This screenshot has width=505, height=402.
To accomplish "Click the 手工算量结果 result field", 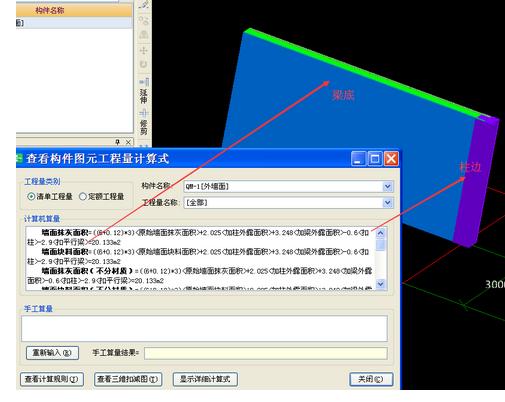I will (x=266, y=353).
